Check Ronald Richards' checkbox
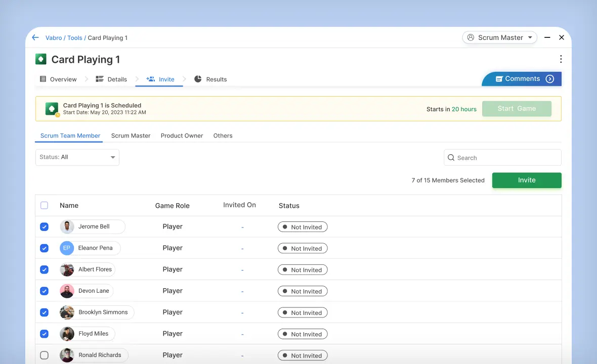This screenshot has width=597, height=364. coord(44,355)
